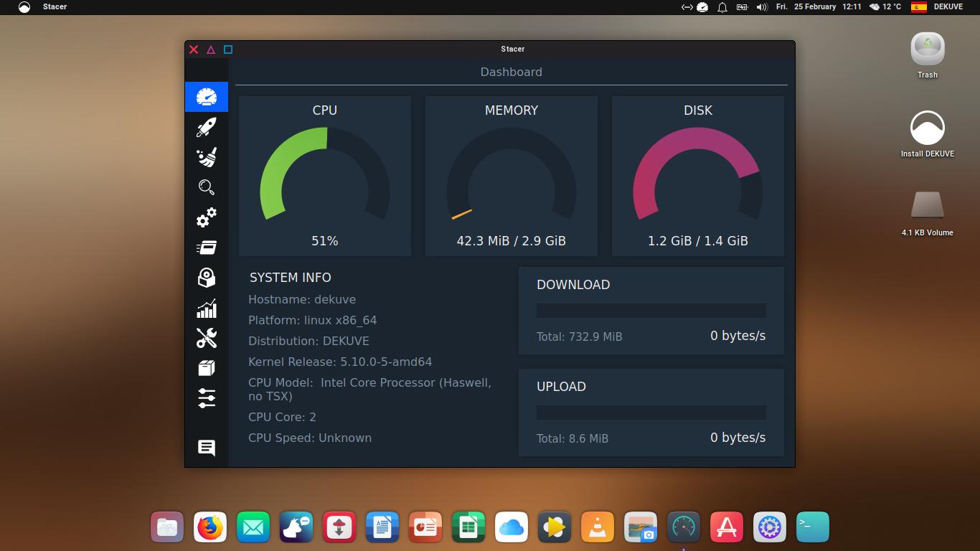Screen dimensions: 980x551
Task: Open the volume speaker control
Action: click(x=762, y=7)
